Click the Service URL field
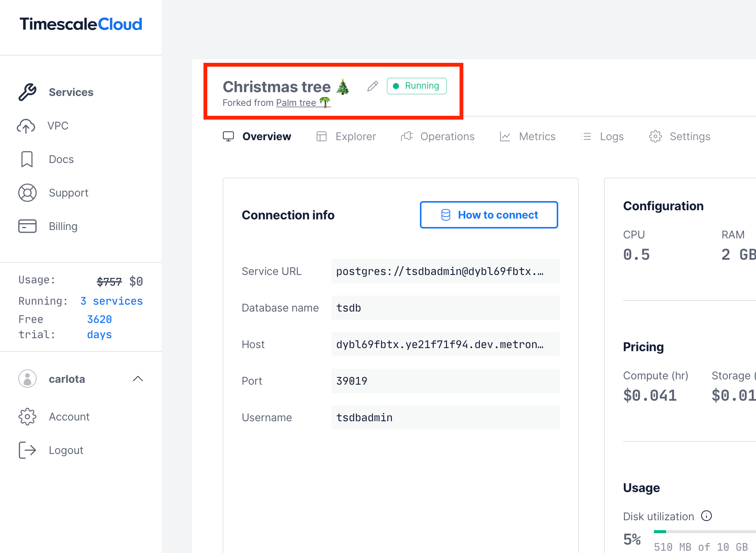The image size is (756, 553). pos(445,271)
